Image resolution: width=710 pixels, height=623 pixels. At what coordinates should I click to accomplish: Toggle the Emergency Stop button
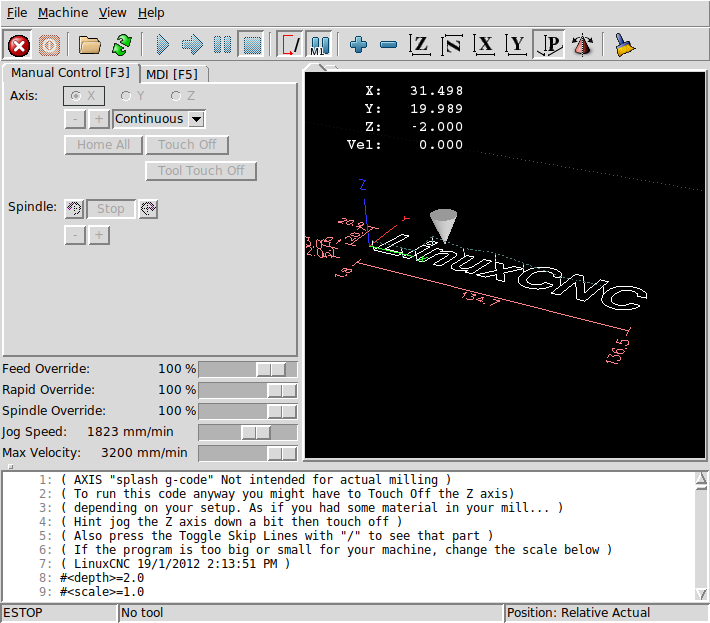(x=19, y=45)
